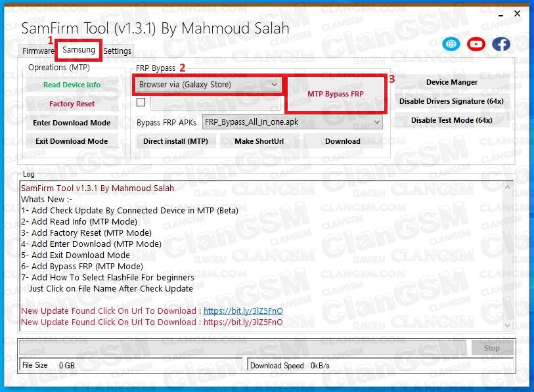Click log line 'Just Click on File Name After Check Update'
This screenshot has width=534, height=392.
[111, 289]
